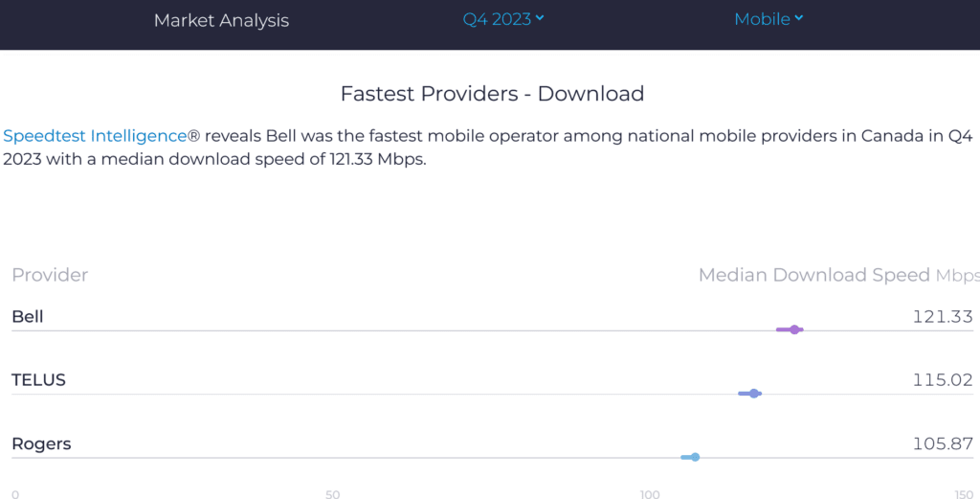Viewport: 980px width, 499px height.
Task: Click Bell's 121.33 speed value
Action: (943, 317)
